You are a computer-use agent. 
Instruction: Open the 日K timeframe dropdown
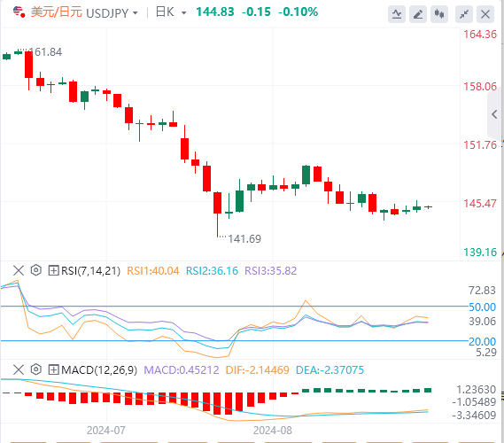tap(171, 12)
